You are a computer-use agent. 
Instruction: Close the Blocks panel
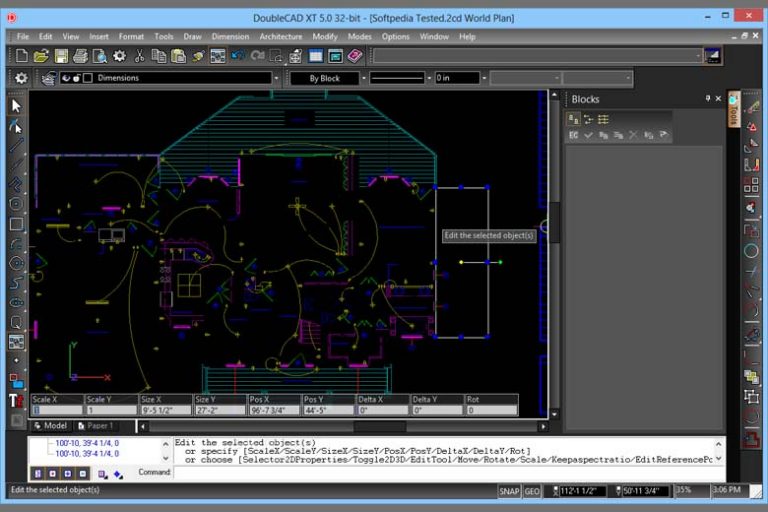coord(719,98)
